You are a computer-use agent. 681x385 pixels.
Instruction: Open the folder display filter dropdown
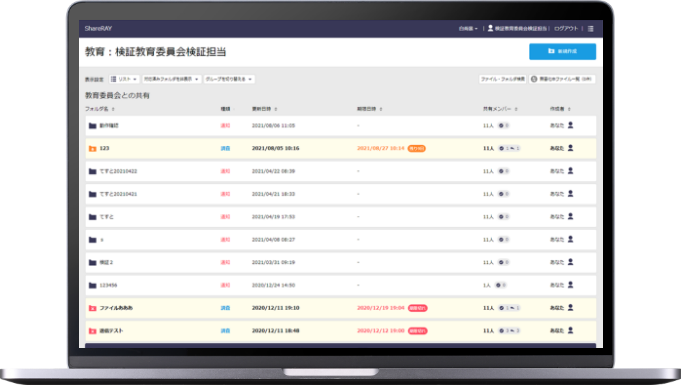pos(172,79)
